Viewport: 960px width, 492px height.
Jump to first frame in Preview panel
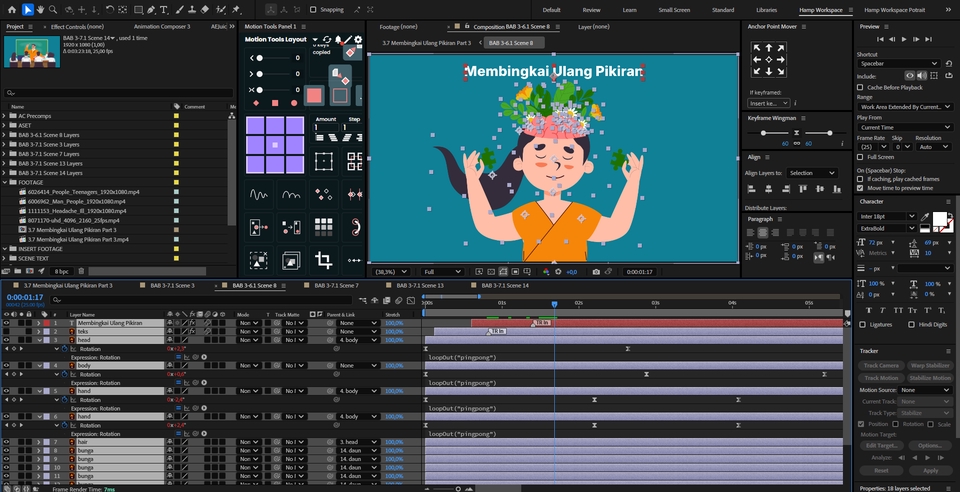880,39
